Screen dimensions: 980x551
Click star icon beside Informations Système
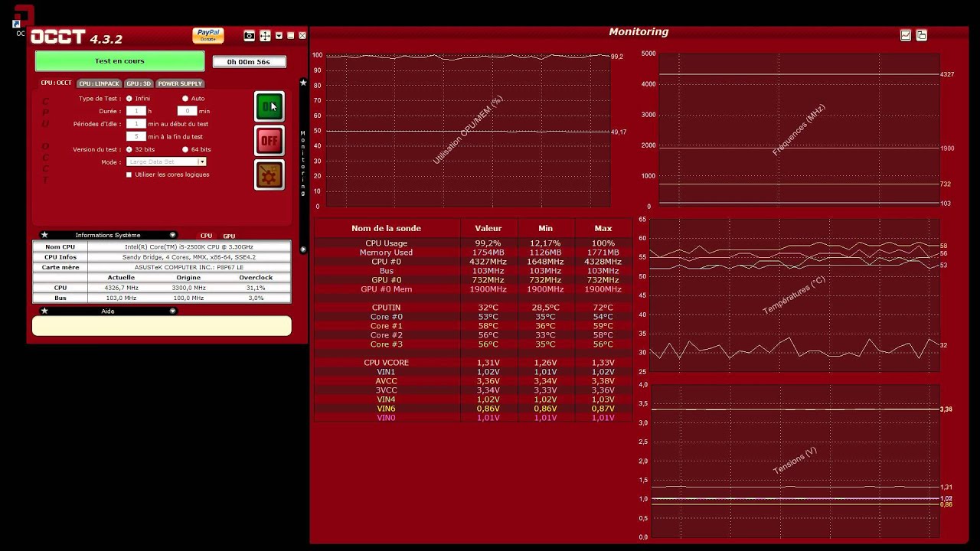[44, 235]
